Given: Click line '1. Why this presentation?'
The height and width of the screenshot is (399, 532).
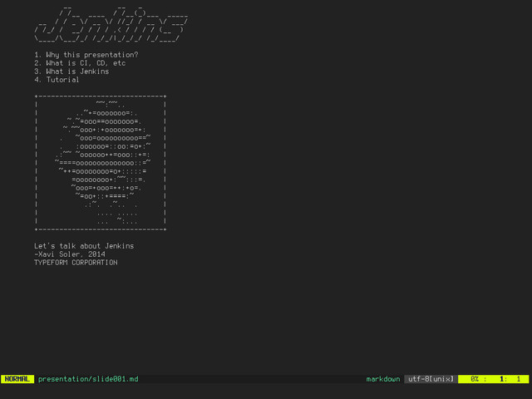Looking at the screenshot, I should pos(86,55).
